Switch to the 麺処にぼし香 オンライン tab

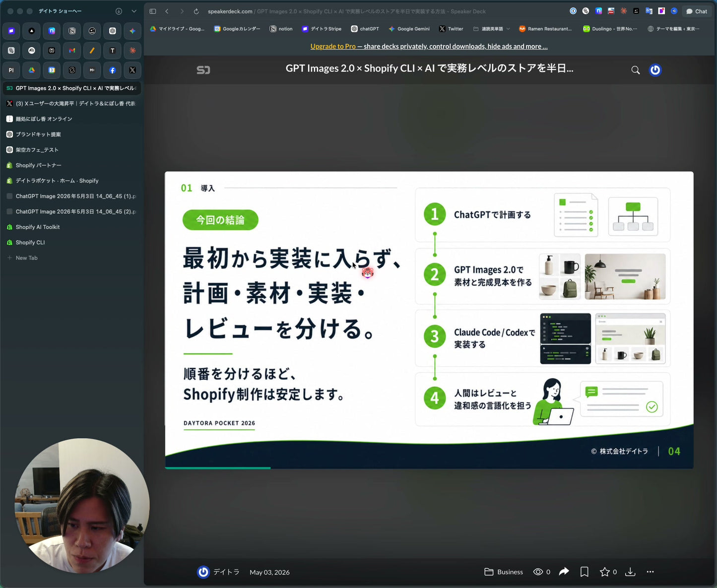point(72,119)
